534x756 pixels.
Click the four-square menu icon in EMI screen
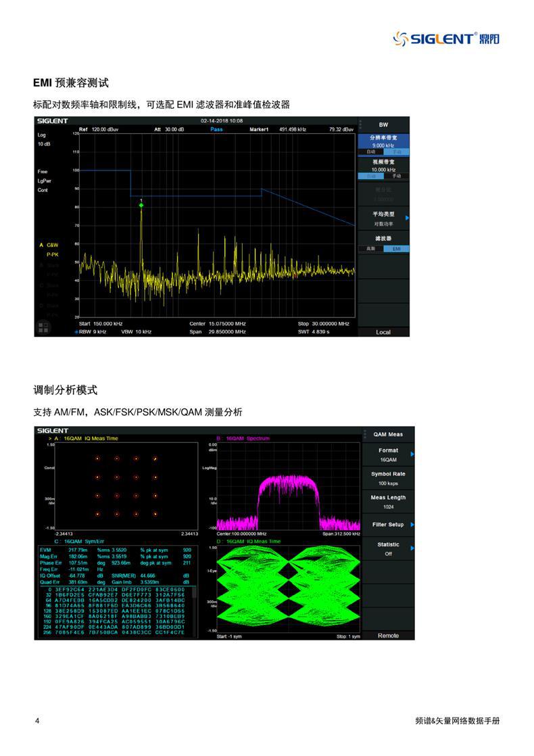coord(43,327)
